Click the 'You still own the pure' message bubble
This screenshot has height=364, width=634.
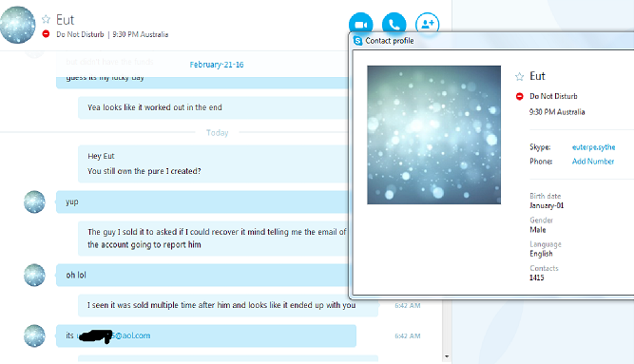[214, 163]
